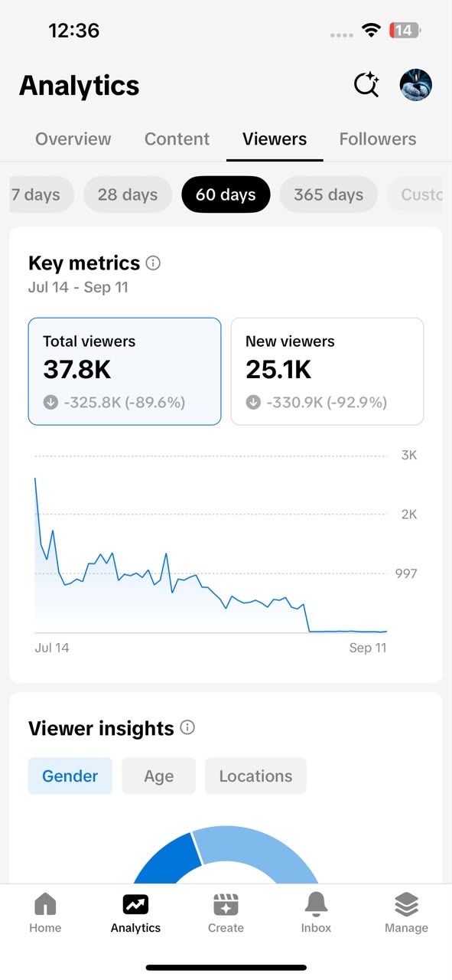Viewport: 452px width, 980px height.
Task: Select the 7 days range
Action: click(x=41, y=194)
